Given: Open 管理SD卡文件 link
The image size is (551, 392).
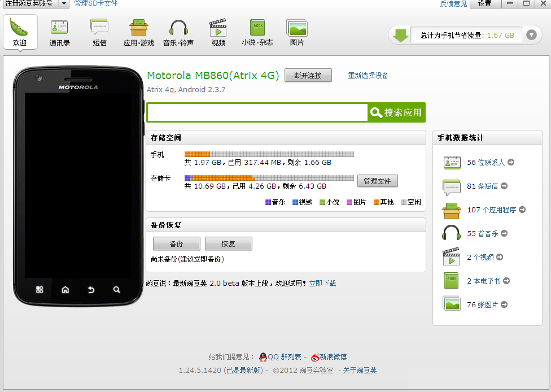Looking at the screenshot, I should point(96,3).
